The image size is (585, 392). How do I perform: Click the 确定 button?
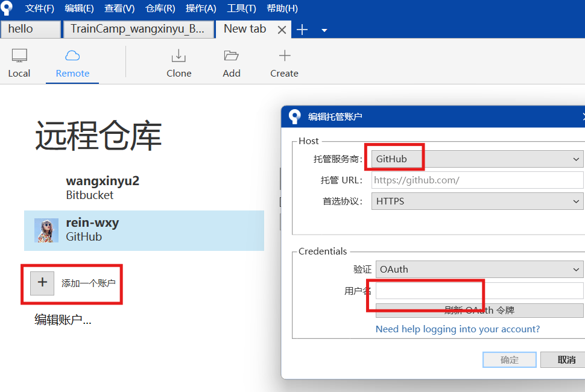click(509, 359)
